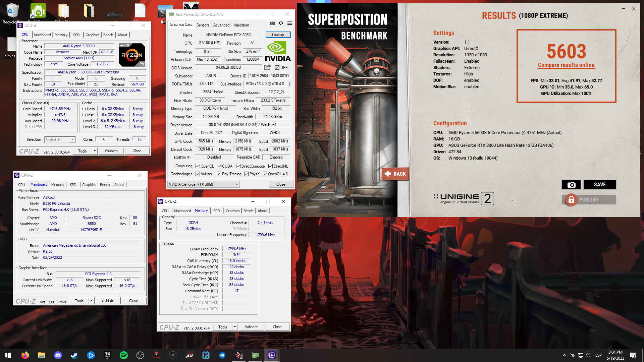Expand the Tools arrow in the Mainboard CPU-Z window

[91, 301]
